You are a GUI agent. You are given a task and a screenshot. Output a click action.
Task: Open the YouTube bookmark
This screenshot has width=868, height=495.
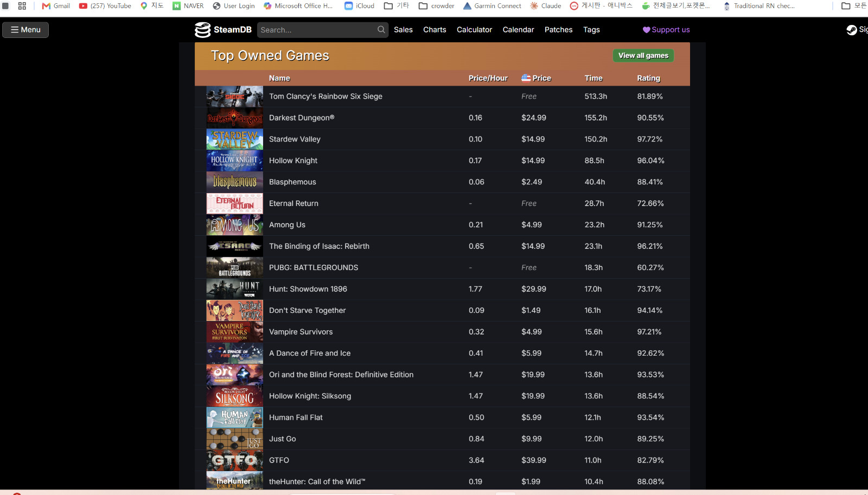pyautogui.click(x=105, y=6)
